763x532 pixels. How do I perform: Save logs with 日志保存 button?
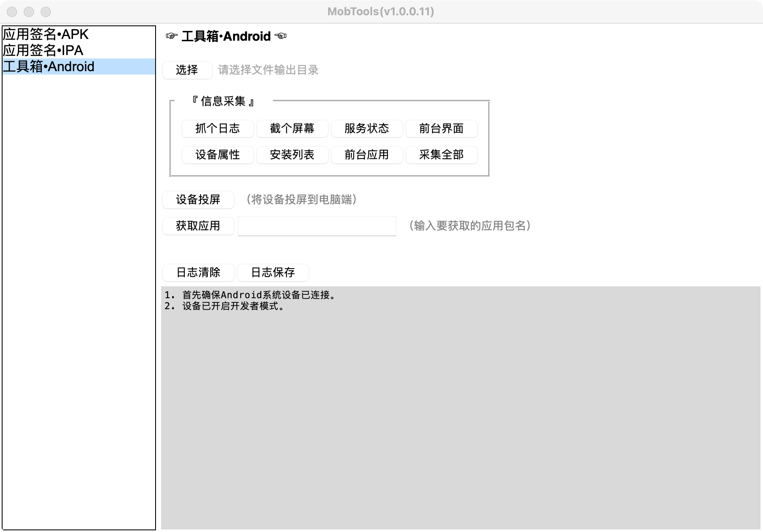[x=273, y=272]
